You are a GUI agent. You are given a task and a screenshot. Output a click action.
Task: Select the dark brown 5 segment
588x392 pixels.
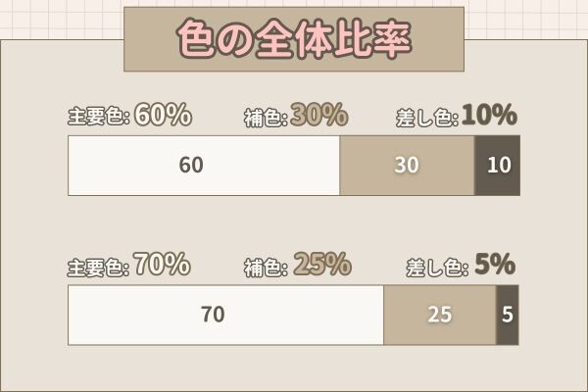tap(508, 315)
